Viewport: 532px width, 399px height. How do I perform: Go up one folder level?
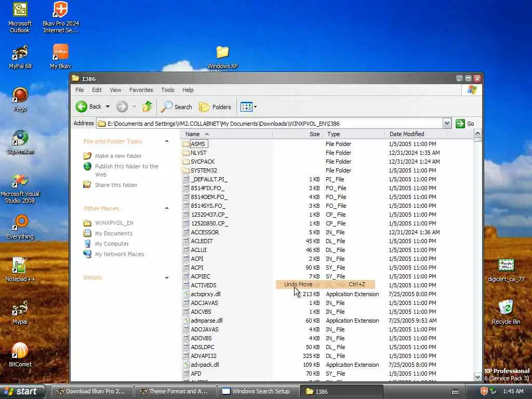(x=147, y=107)
